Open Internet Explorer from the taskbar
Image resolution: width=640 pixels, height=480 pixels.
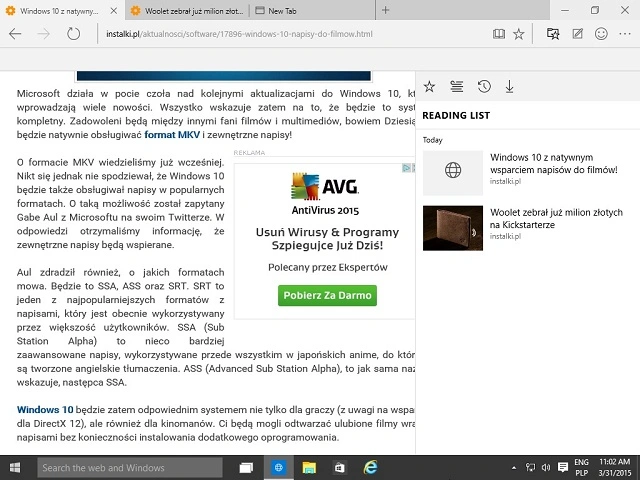(370, 467)
